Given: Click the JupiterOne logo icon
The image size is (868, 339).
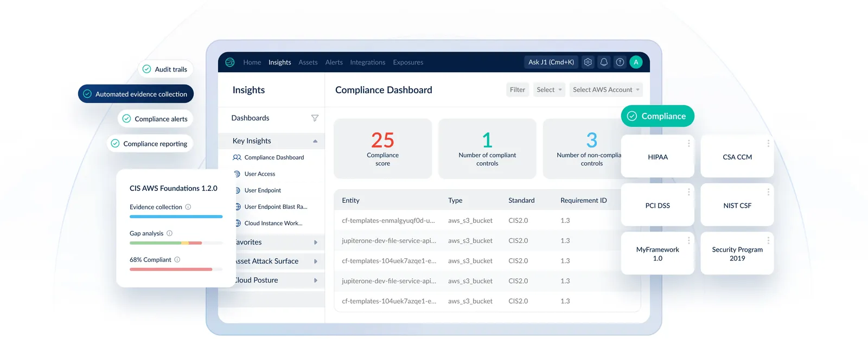Looking at the screenshot, I should pyautogui.click(x=230, y=62).
